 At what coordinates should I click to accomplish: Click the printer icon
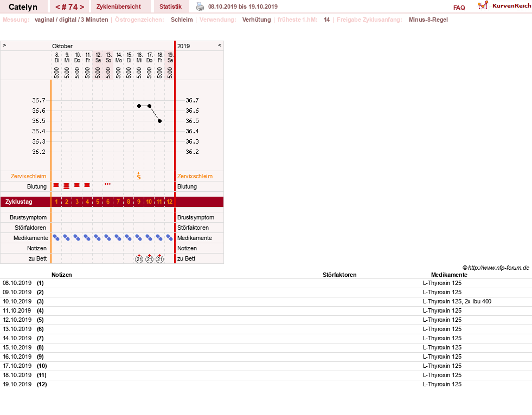coord(200,7)
